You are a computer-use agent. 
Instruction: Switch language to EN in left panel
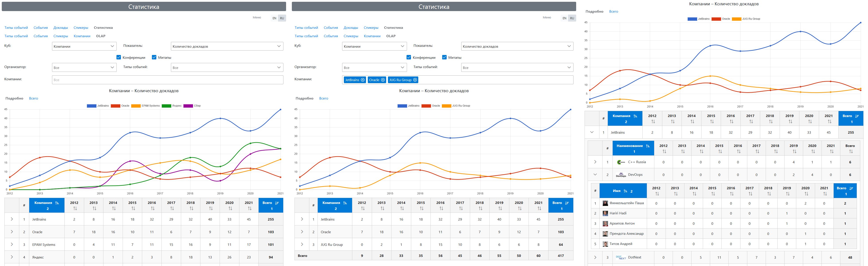pyautogui.click(x=274, y=18)
